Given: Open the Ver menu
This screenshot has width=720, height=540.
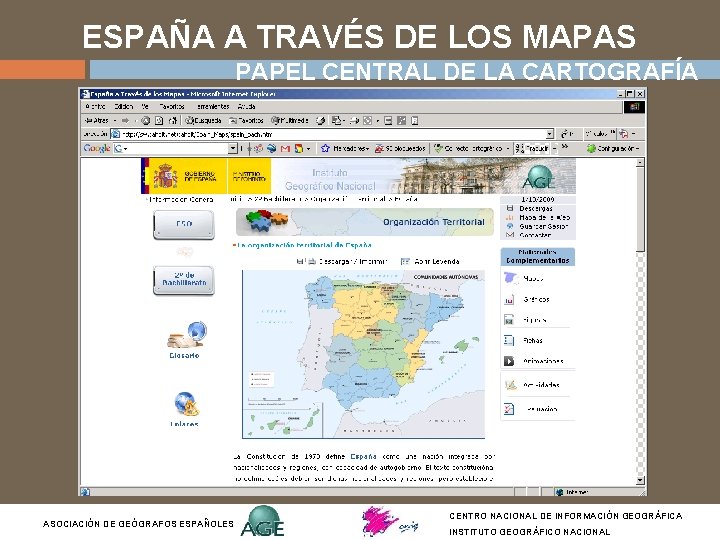Looking at the screenshot, I should 145,107.
